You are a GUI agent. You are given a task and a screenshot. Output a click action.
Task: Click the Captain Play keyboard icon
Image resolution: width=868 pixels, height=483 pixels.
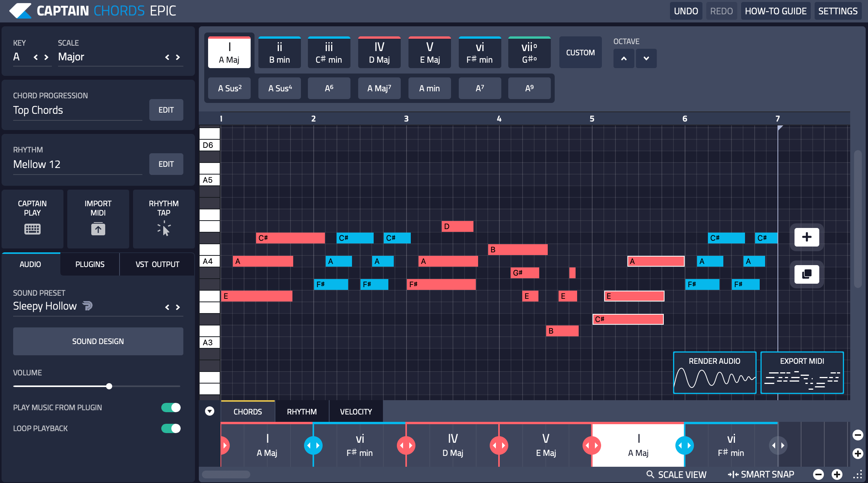pyautogui.click(x=32, y=229)
